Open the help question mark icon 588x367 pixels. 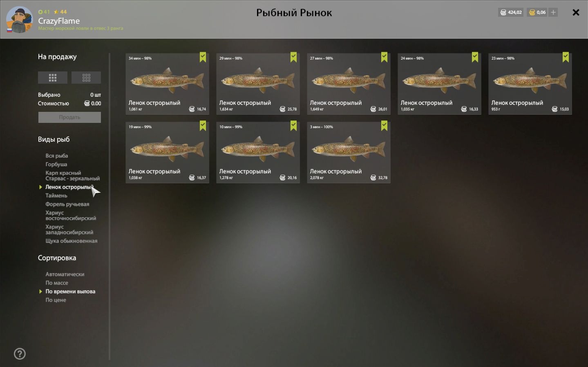pos(20,354)
